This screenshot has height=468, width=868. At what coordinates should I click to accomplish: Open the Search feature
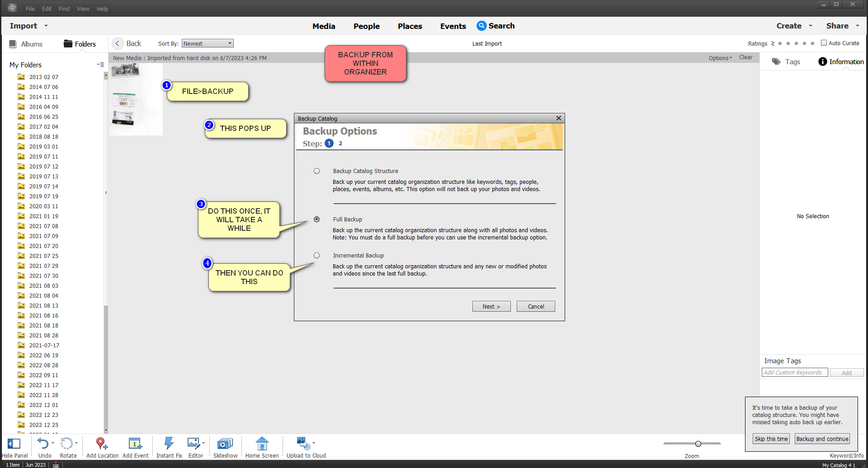(495, 26)
